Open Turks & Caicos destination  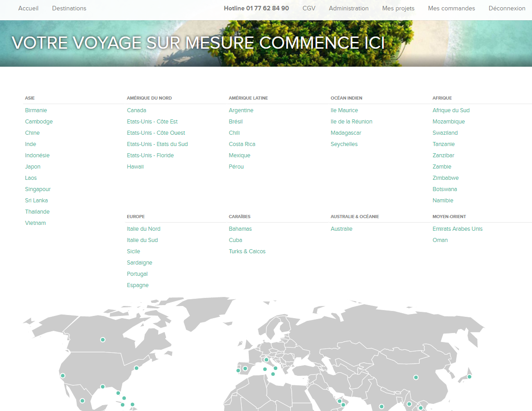247,251
